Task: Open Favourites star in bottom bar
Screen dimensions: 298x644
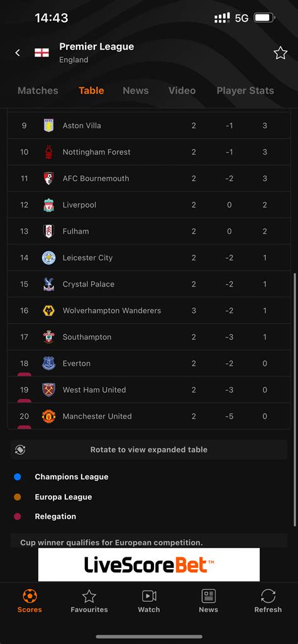Action: 89,596
